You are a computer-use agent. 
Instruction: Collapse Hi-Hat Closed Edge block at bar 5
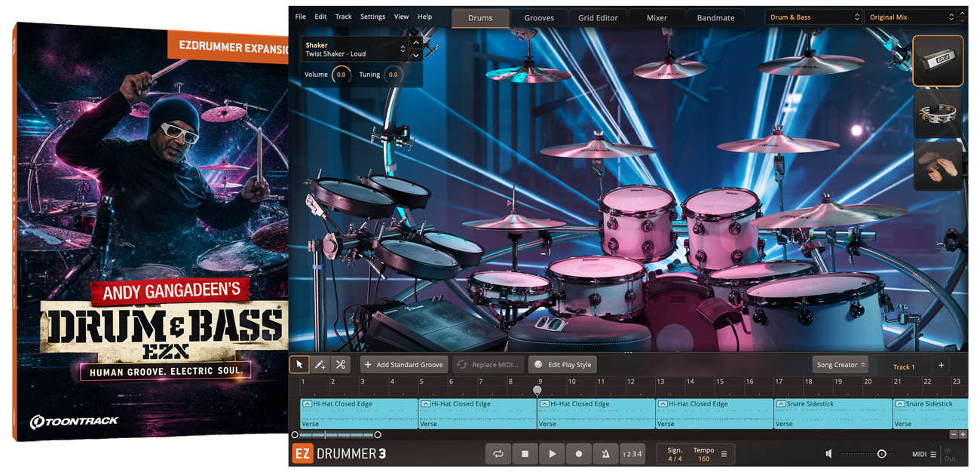click(x=425, y=404)
